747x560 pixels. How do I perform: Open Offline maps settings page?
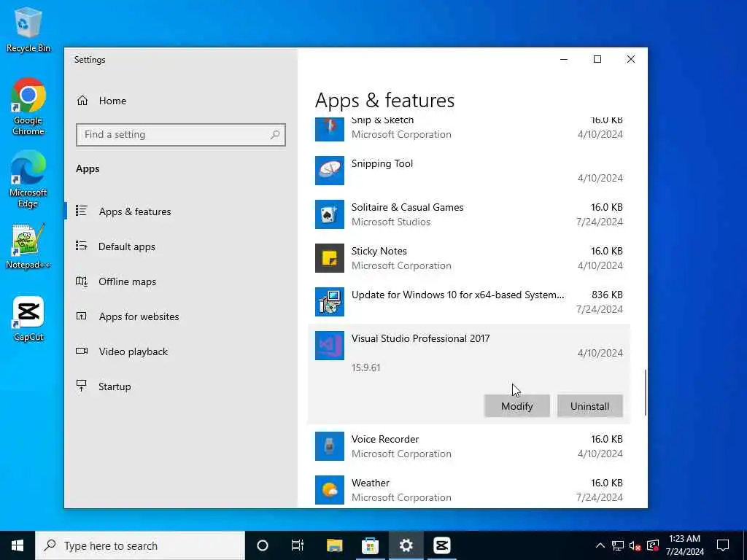coord(127,281)
